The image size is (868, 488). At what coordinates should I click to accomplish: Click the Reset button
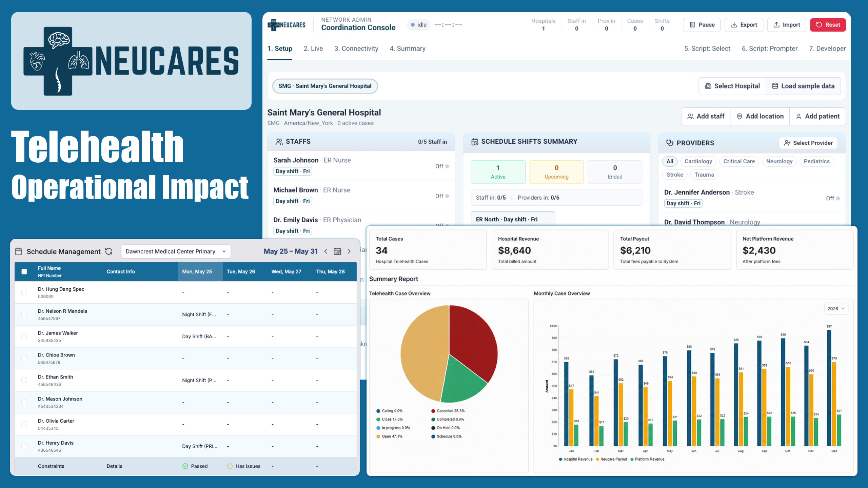(x=828, y=25)
